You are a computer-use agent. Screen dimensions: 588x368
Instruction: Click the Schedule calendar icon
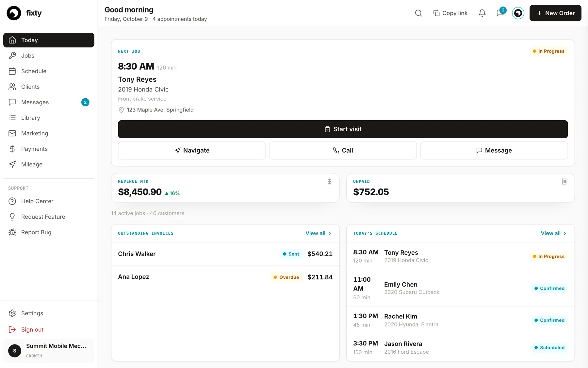12,71
